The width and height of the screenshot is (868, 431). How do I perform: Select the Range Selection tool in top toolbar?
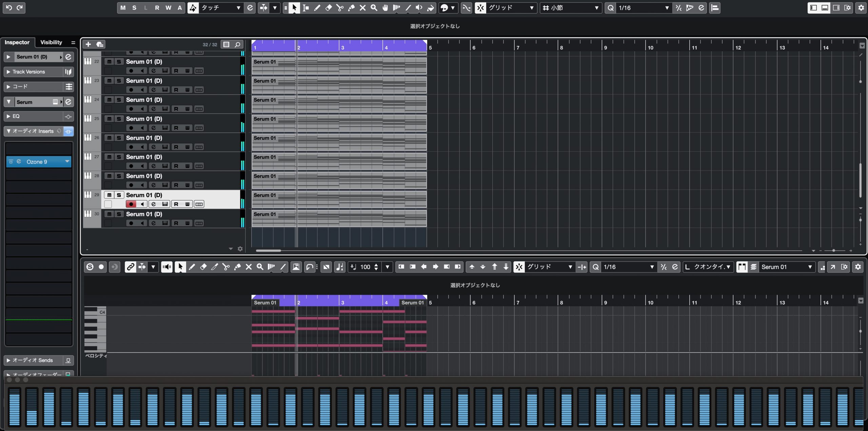305,8
